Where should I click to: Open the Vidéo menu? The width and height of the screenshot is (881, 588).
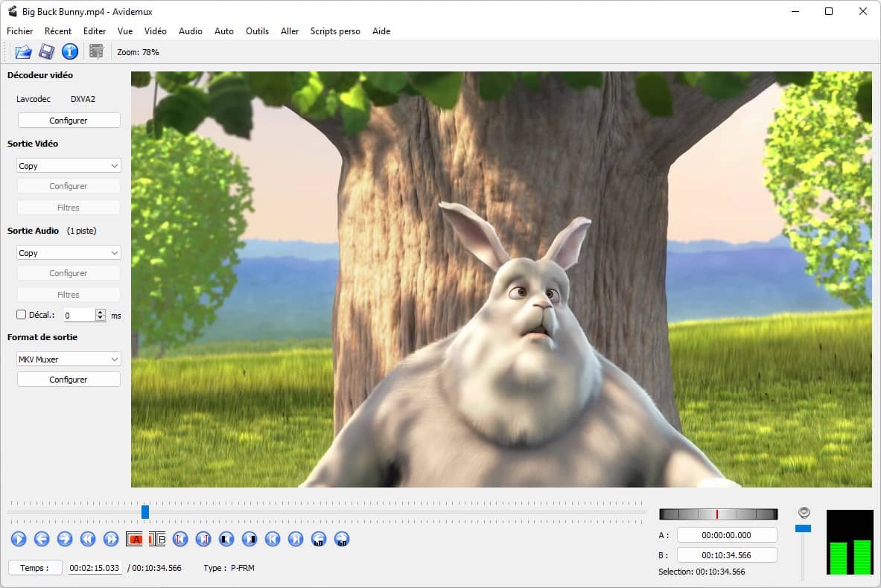pos(155,31)
